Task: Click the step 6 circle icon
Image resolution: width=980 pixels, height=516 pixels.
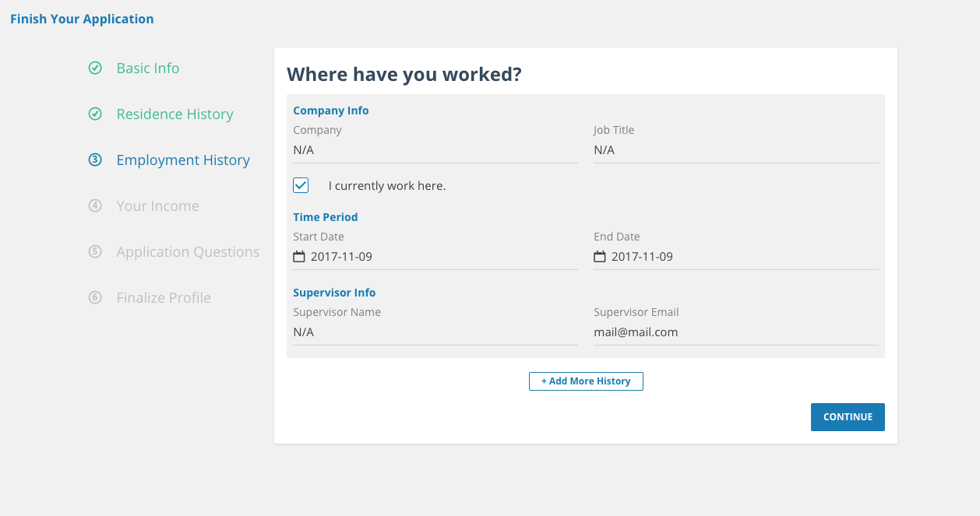Action: pos(95,298)
